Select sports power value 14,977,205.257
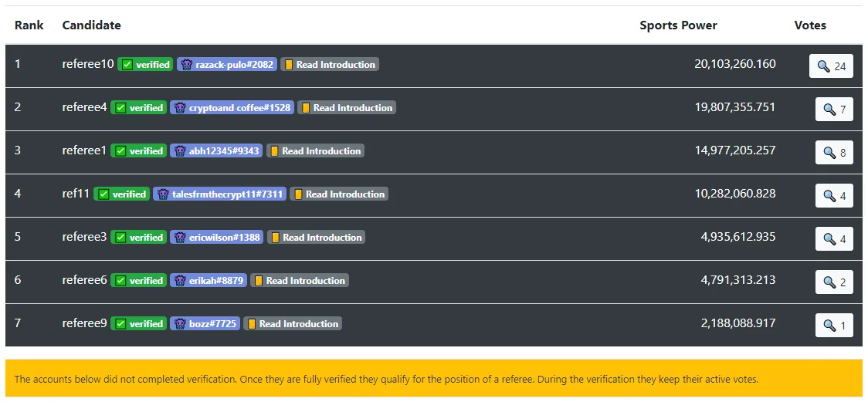This screenshot has width=868, height=402. (x=735, y=150)
